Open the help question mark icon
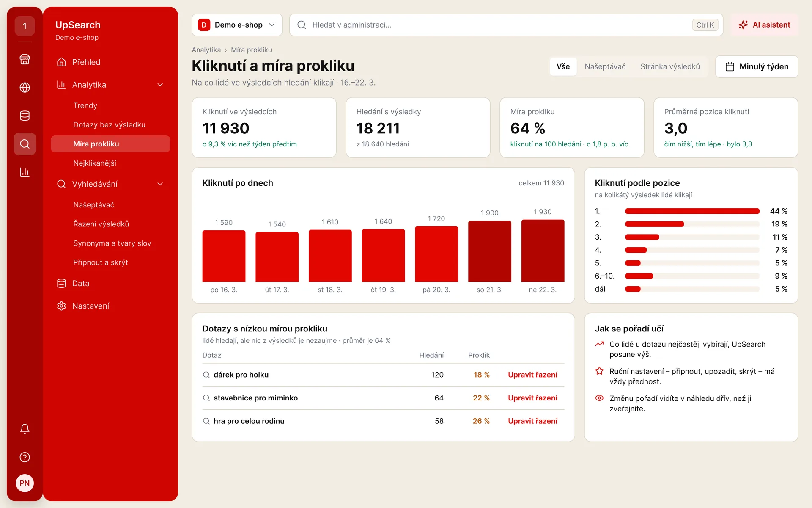 (x=25, y=457)
